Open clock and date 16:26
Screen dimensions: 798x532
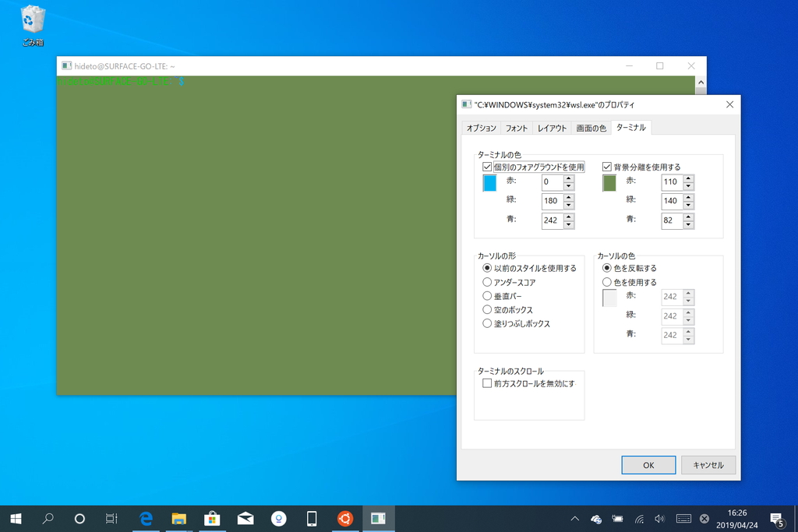(737, 519)
